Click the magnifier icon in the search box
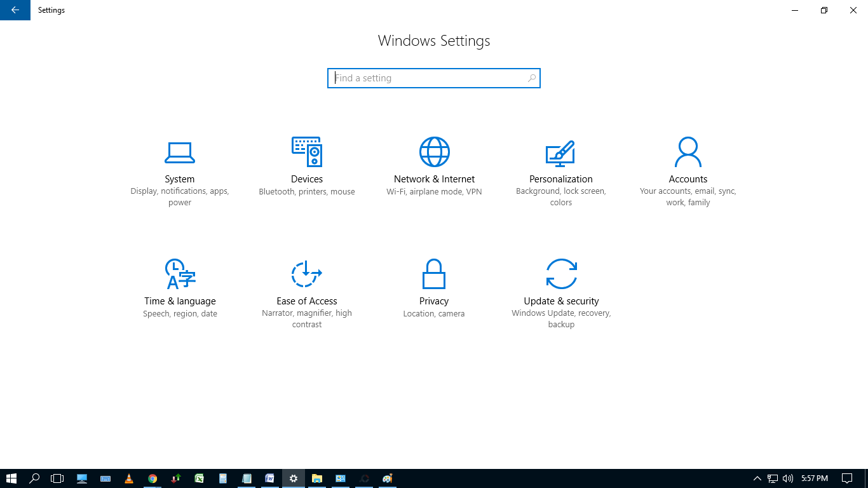Screen dimensions: 868x488 point(532,78)
